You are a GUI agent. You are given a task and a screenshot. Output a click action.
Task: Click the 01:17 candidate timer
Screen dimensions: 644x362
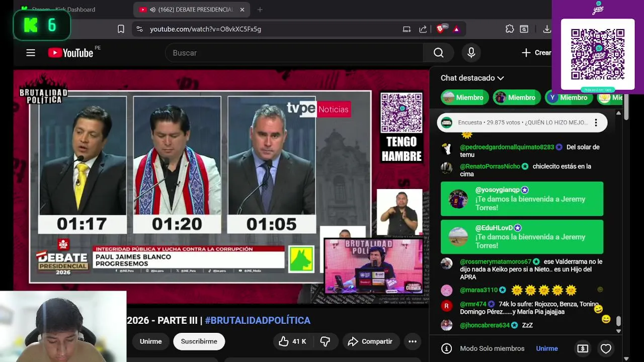tap(82, 224)
